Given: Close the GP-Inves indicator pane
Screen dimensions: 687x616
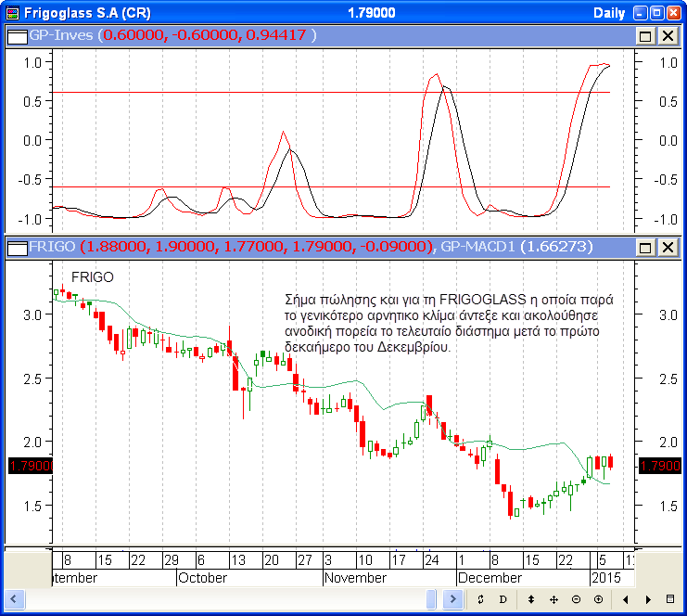Looking at the screenshot, I should 668,36.
